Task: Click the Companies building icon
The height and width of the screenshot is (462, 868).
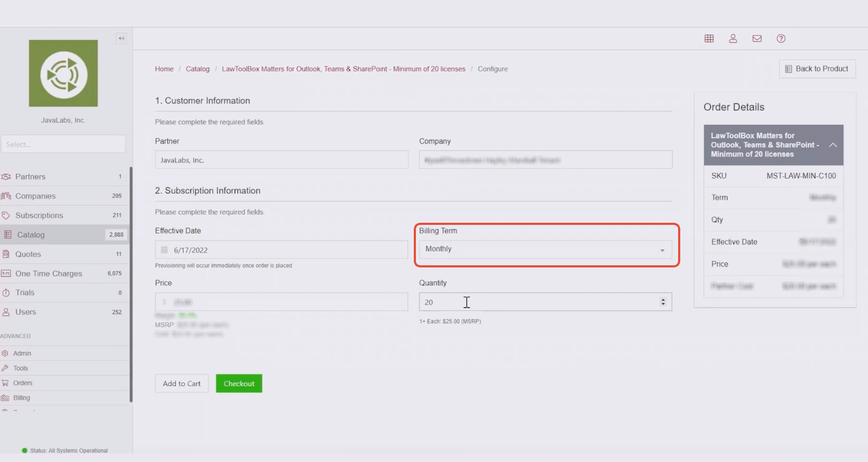Action: click(x=6, y=196)
